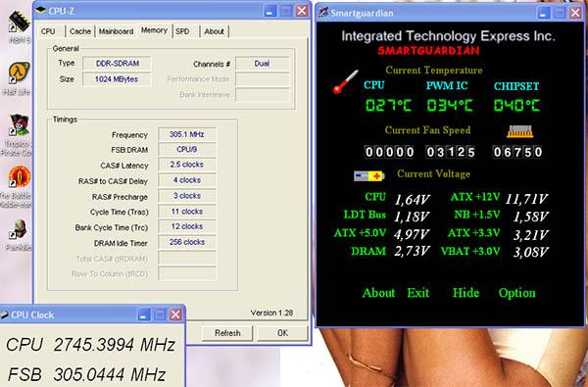
Task: Click the CPU-Z title bar icon
Action: pos(41,10)
